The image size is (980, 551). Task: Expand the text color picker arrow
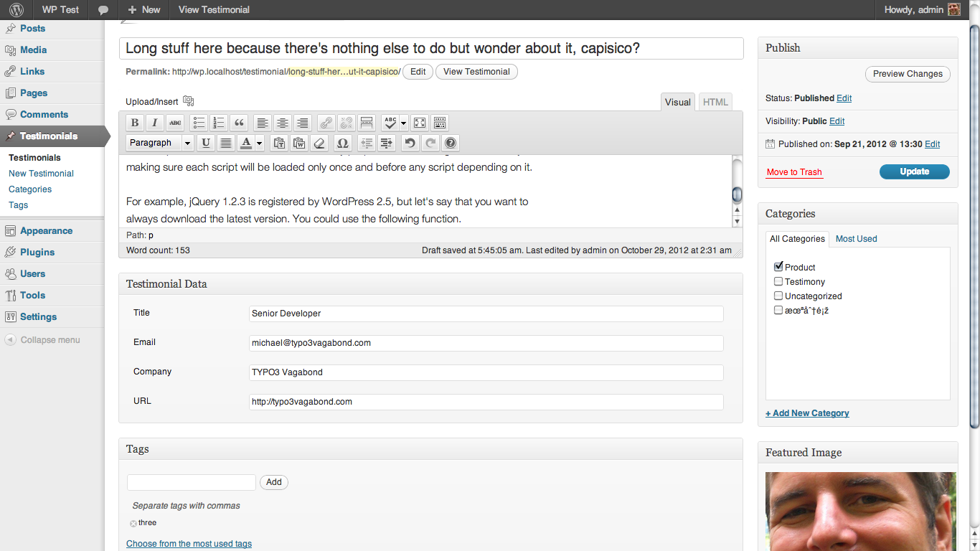[x=259, y=143]
